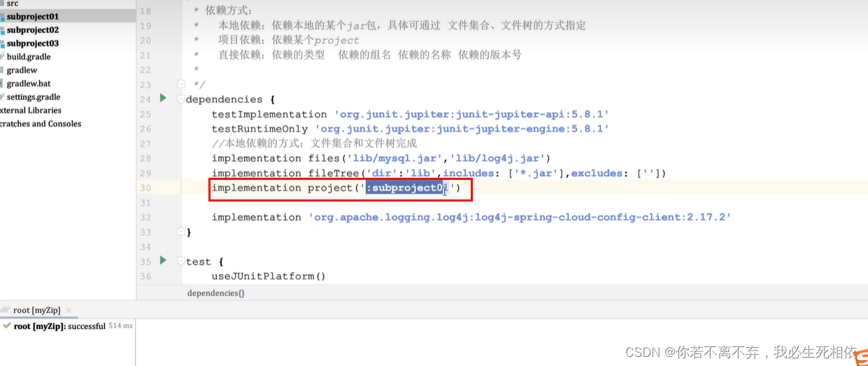This screenshot has height=366, width=868.
Task: Click the //本地依赖的方式 comment on line 27
Action: click(314, 143)
